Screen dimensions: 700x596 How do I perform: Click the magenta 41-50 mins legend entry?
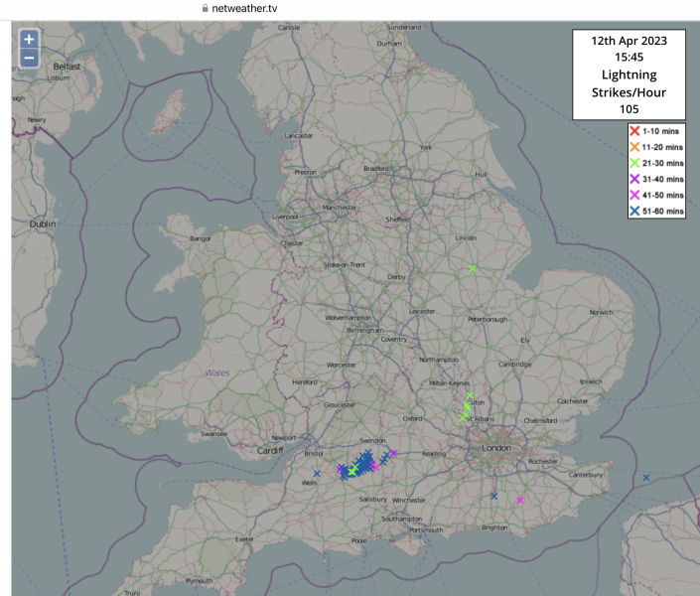(x=655, y=195)
